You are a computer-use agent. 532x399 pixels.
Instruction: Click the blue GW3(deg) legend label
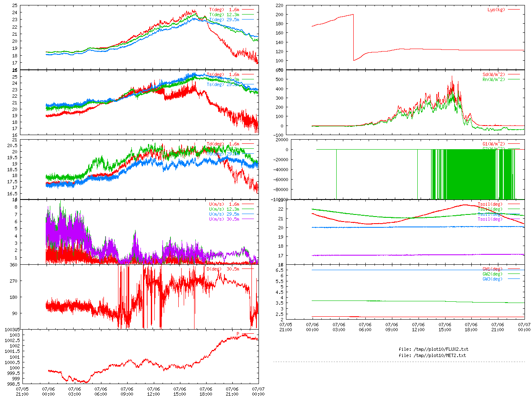coord(493,279)
